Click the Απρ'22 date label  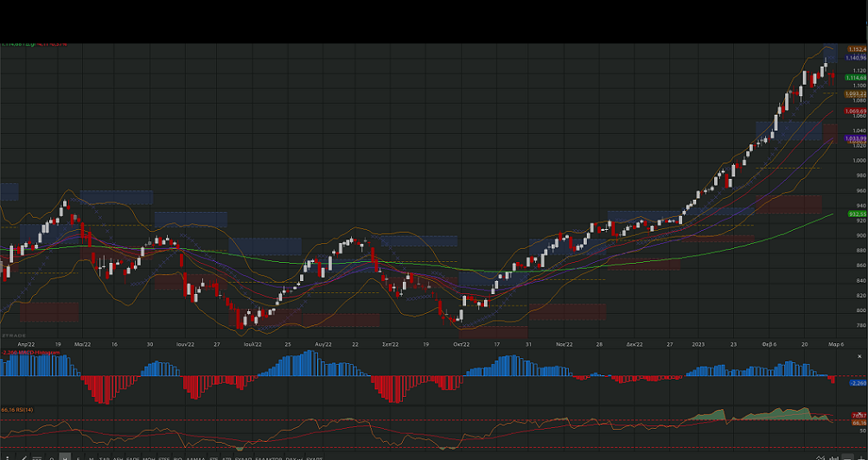(27, 344)
